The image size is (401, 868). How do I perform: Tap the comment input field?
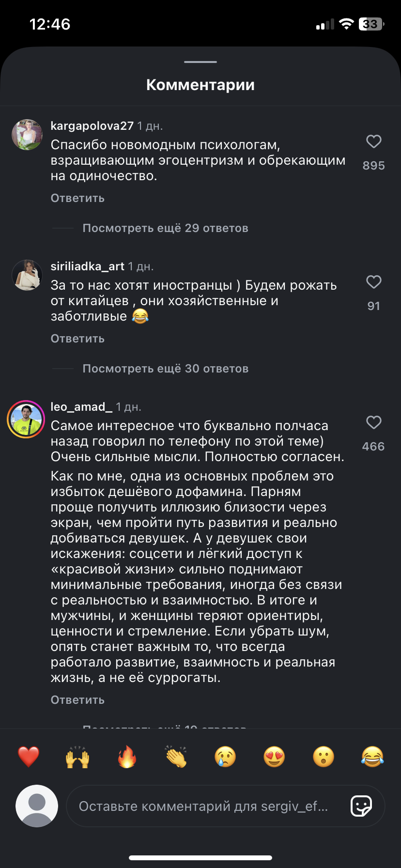[x=203, y=806]
